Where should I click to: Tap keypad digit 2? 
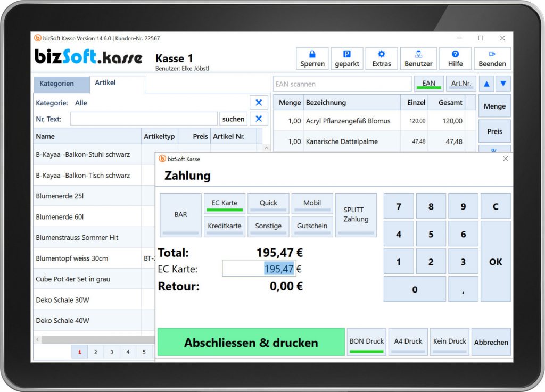point(431,262)
